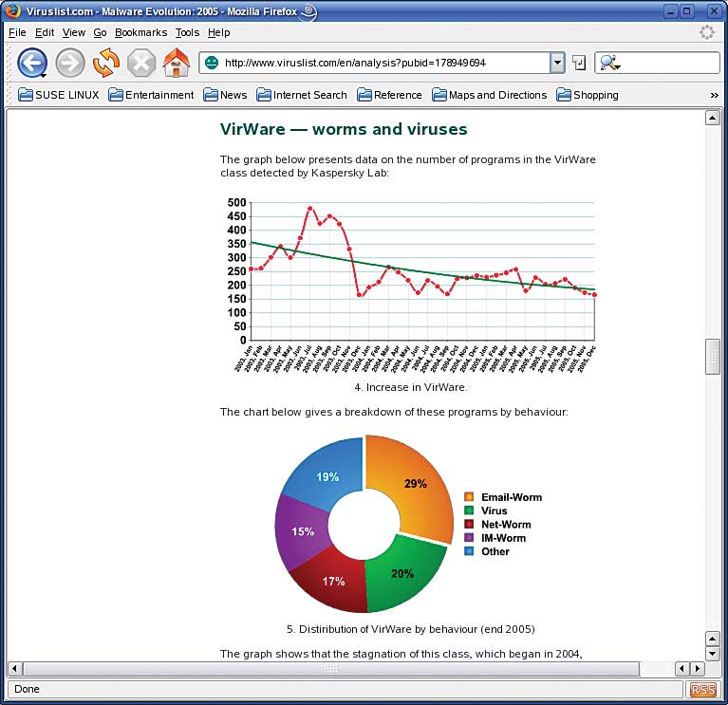Click the Forward navigation arrow
Screen dimensions: 728x705
(x=70, y=63)
